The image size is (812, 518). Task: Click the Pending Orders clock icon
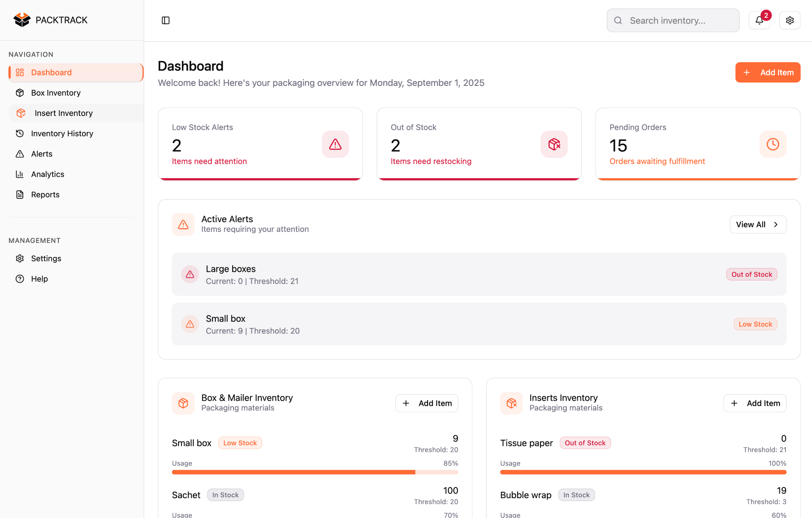pyautogui.click(x=772, y=144)
